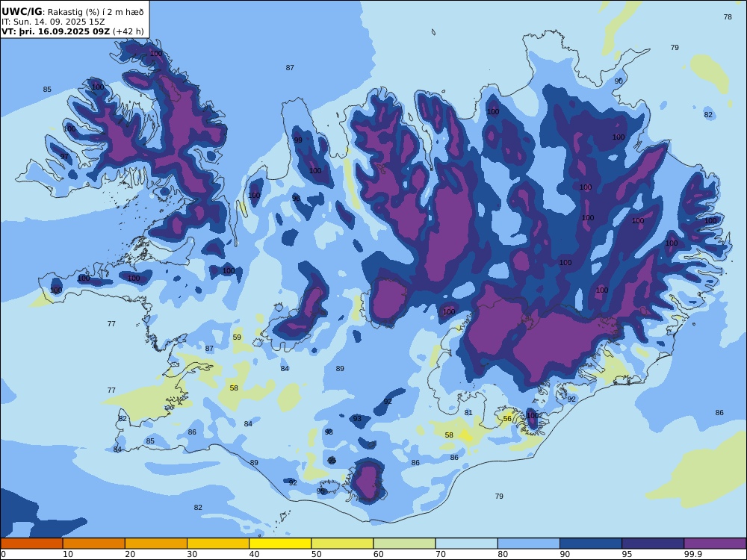Select the 98 humidity value on the map

(x=329, y=432)
